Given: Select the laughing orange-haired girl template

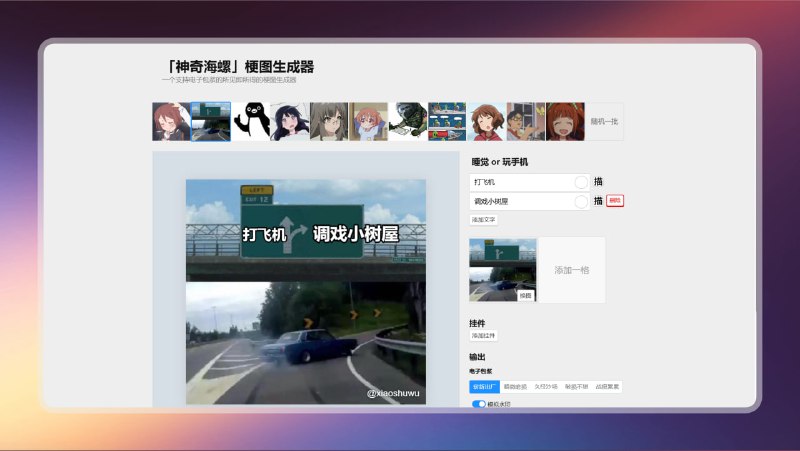Looking at the screenshot, I should coord(565,121).
